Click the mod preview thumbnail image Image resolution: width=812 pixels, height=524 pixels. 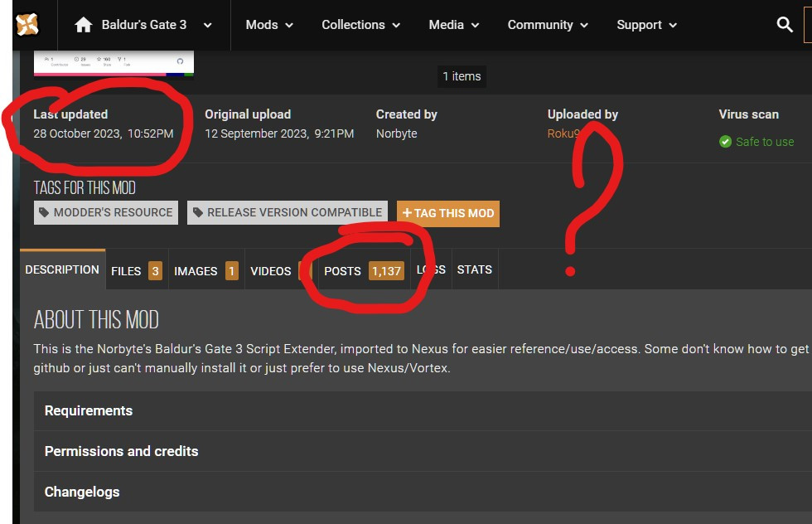(114, 63)
